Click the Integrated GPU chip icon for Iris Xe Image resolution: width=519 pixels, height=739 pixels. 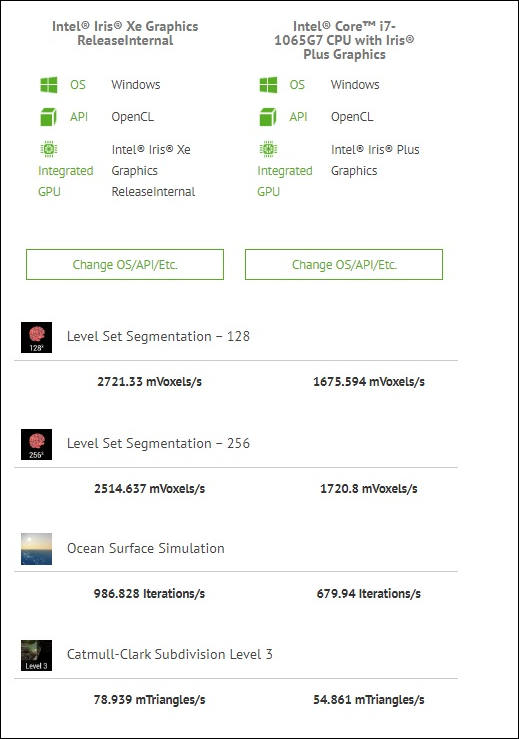49,149
